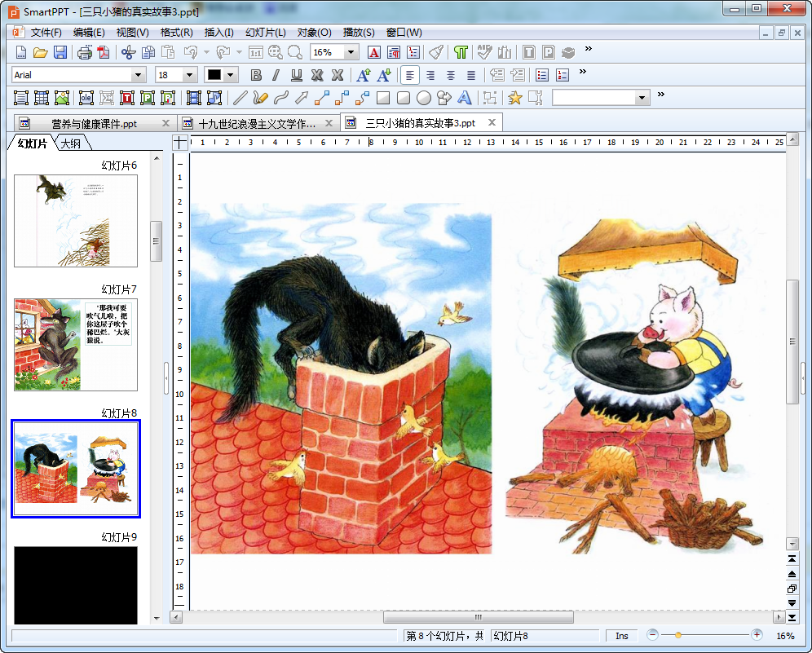812x653 pixels.
Task: Open object animations with the star icon
Action: pos(514,97)
